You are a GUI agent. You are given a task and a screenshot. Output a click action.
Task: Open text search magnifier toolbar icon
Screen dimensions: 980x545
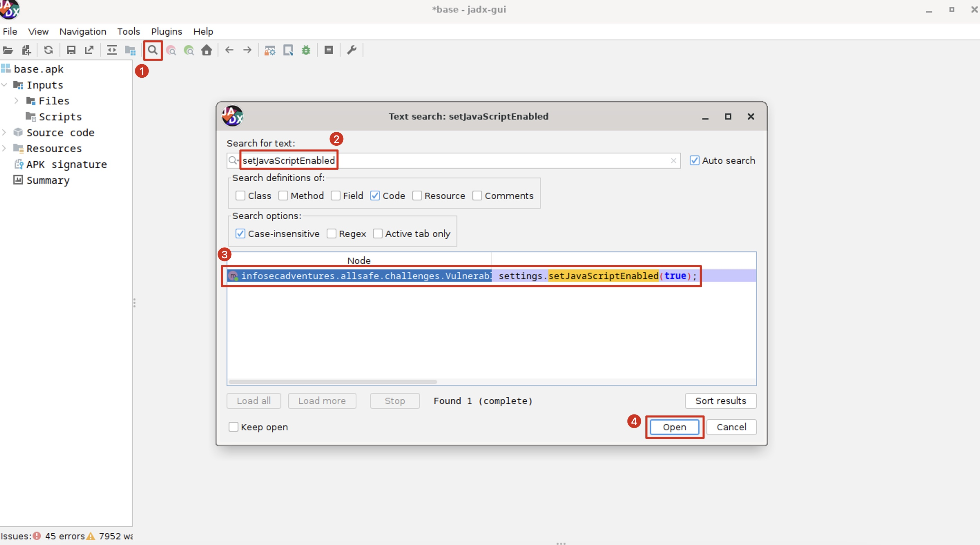(x=153, y=50)
